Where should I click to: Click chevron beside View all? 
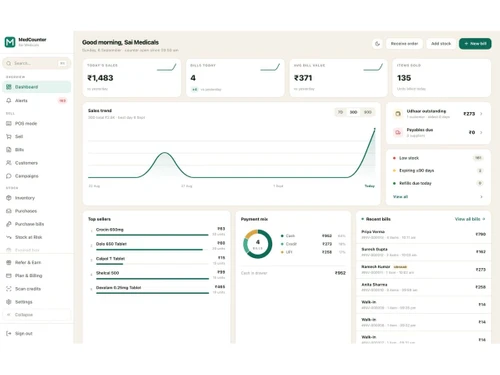coord(481,197)
